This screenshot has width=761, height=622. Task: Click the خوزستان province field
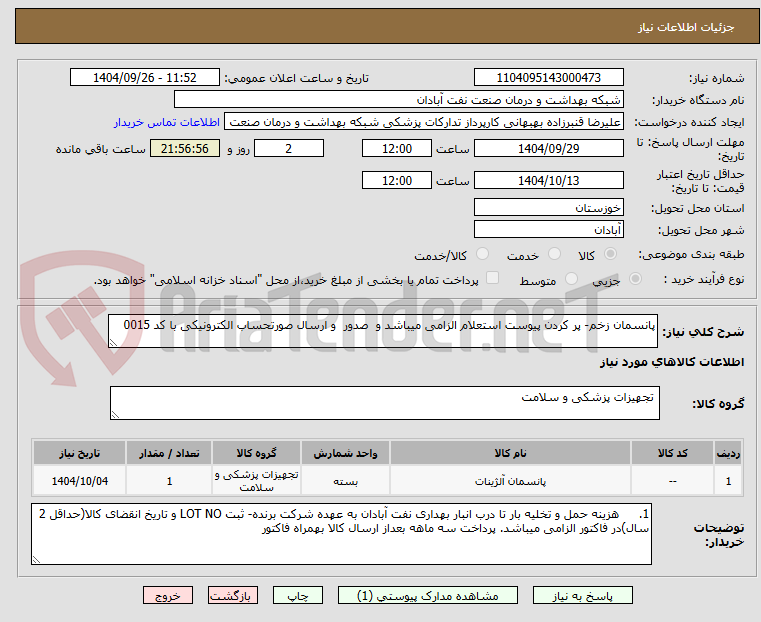point(548,208)
